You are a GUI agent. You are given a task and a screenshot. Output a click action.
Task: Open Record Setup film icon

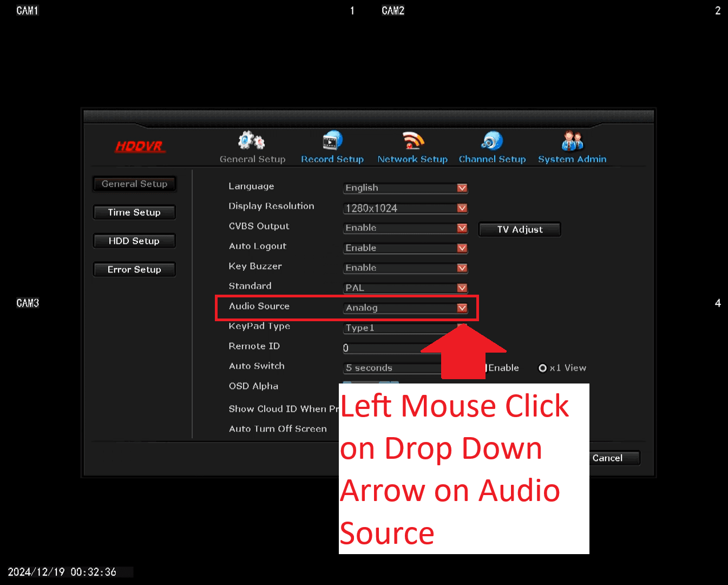332,140
